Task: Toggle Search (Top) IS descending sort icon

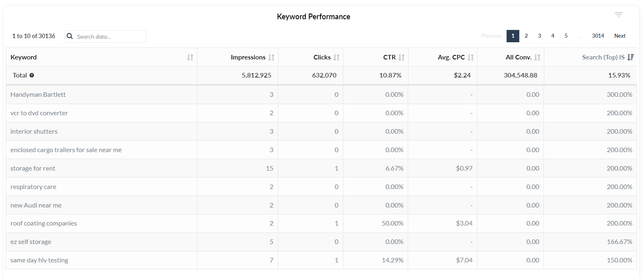Action: [630, 57]
